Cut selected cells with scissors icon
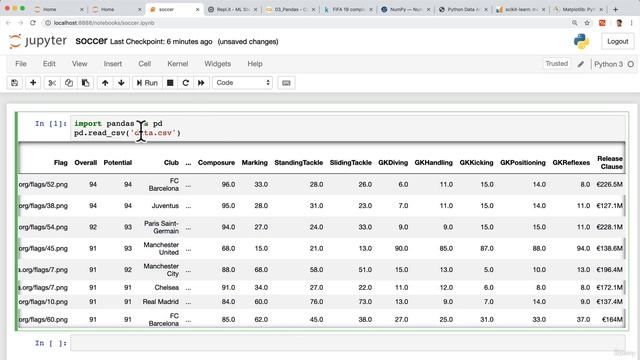 (52, 83)
